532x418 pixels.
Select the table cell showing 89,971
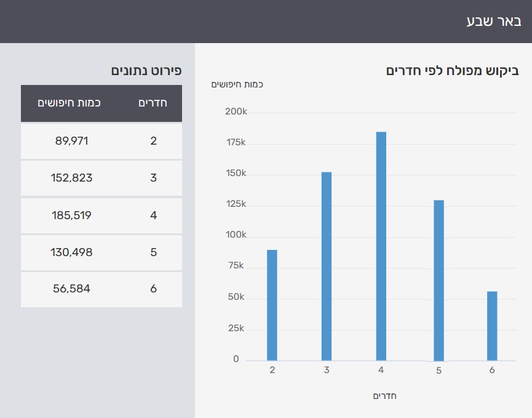[x=72, y=141]
